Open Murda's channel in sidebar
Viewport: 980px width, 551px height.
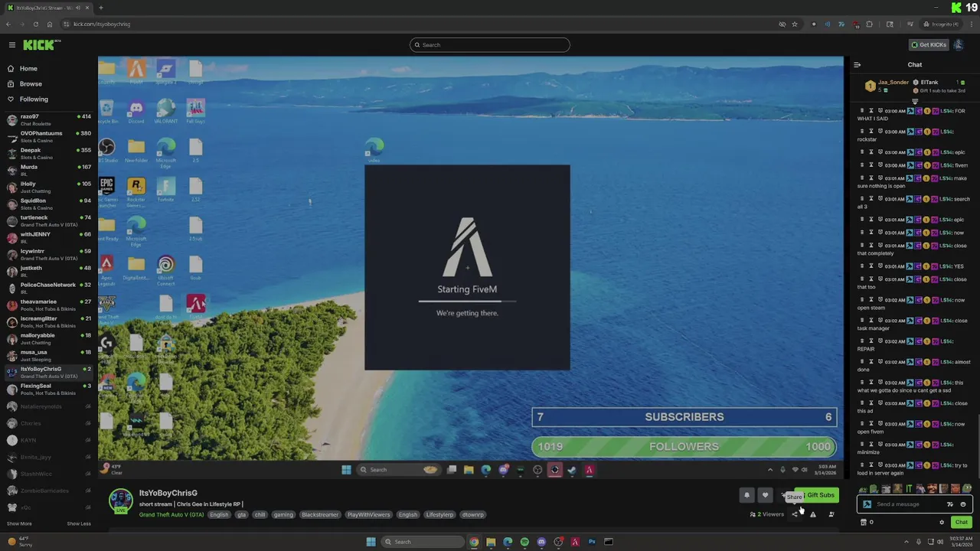coord(47,170)
